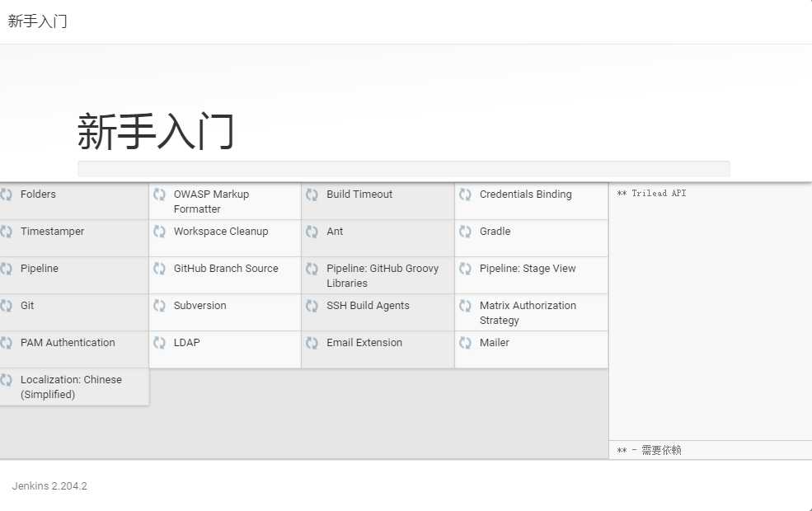Click the pending icon beside Ant
This screenshot has height=511, width=812.
click(x=312, y=232)
